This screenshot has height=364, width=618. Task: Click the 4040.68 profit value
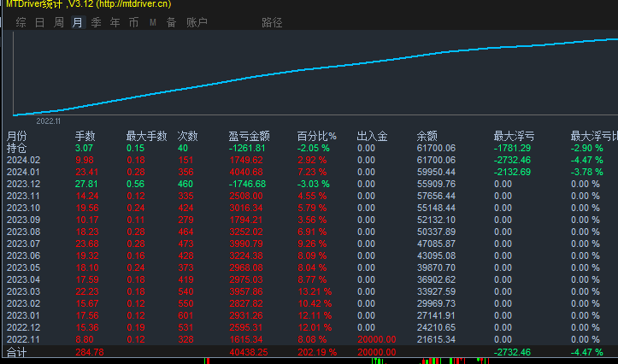[x=246, y=172]
